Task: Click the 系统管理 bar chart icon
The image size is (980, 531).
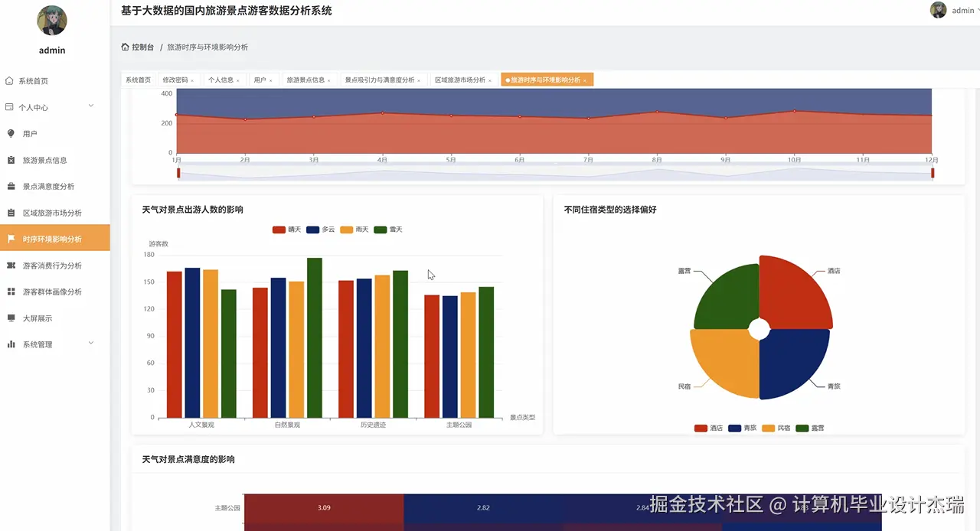Action: (x=11, y=344)
